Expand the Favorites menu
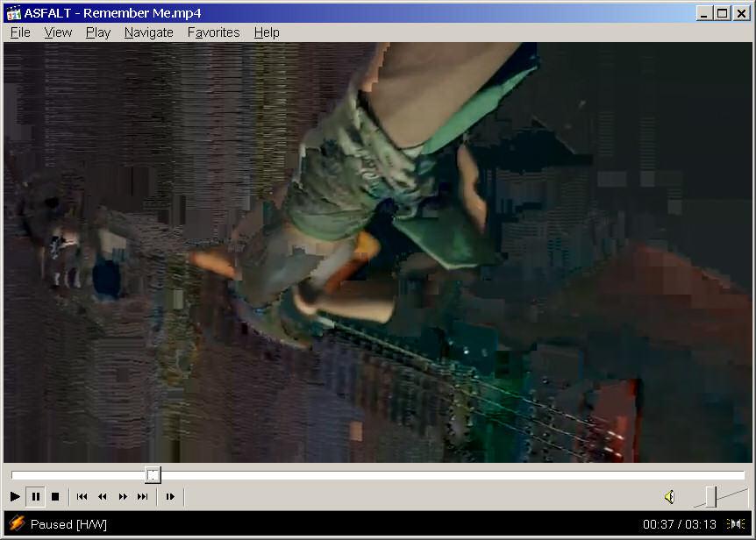The image size is (756, 540). [213, 32]
